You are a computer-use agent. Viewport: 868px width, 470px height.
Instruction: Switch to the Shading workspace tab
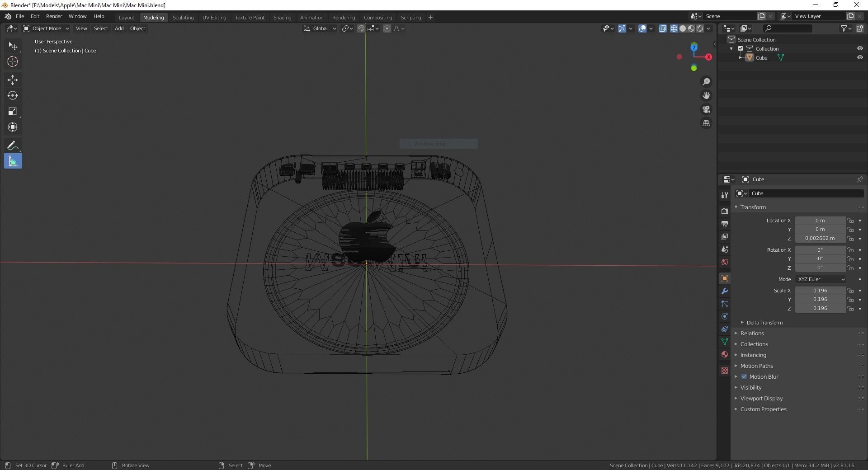pyautogui.click(x=282, y=18)
